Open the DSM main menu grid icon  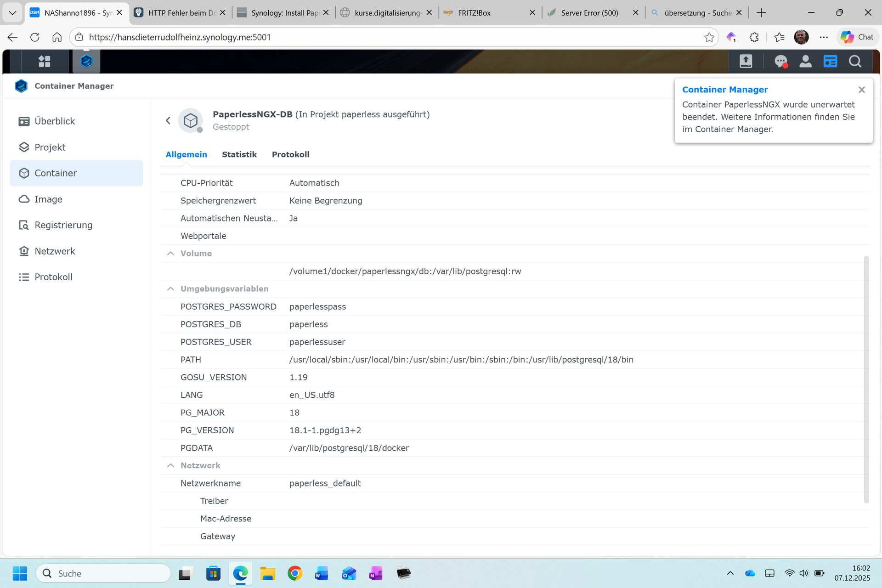(44, 61)
